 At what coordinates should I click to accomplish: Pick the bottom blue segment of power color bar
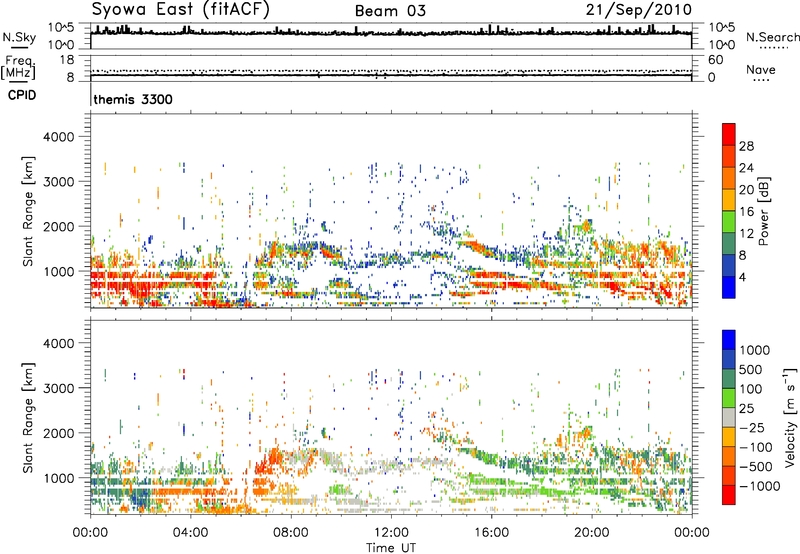(729, 287)
